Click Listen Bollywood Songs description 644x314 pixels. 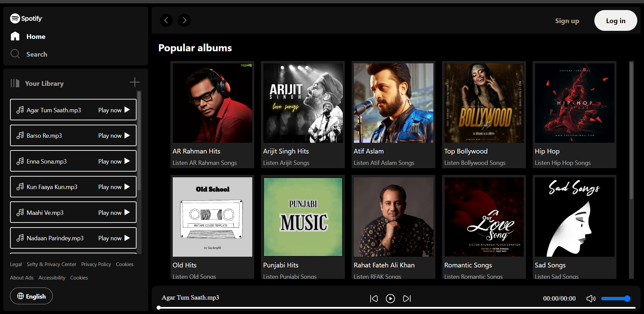475,163
